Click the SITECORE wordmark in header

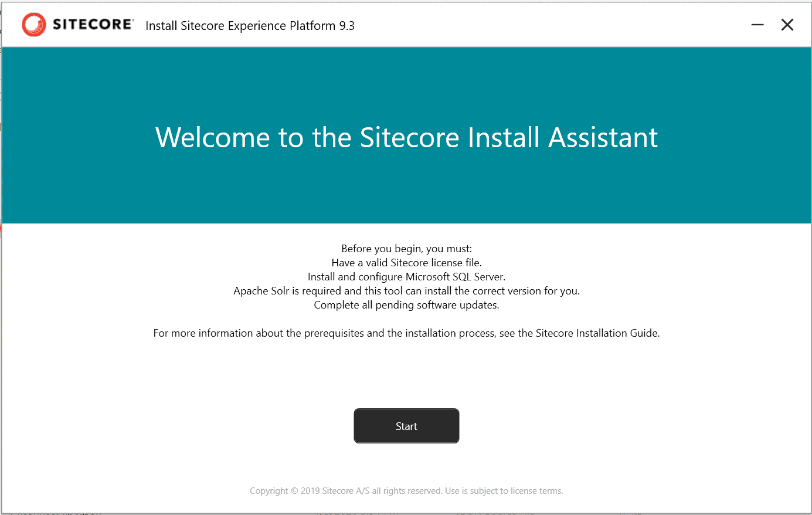click(93, 24)
